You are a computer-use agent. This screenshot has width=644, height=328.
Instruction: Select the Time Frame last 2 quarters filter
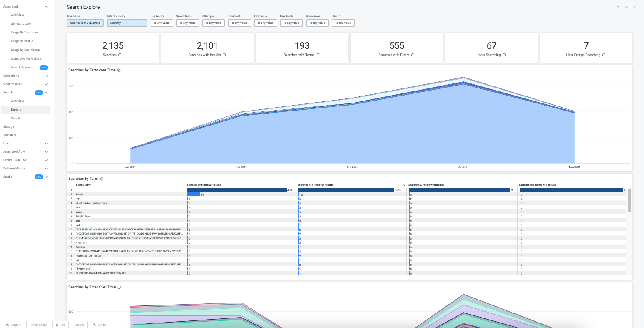pyautogui.click(x=85, y=23)
